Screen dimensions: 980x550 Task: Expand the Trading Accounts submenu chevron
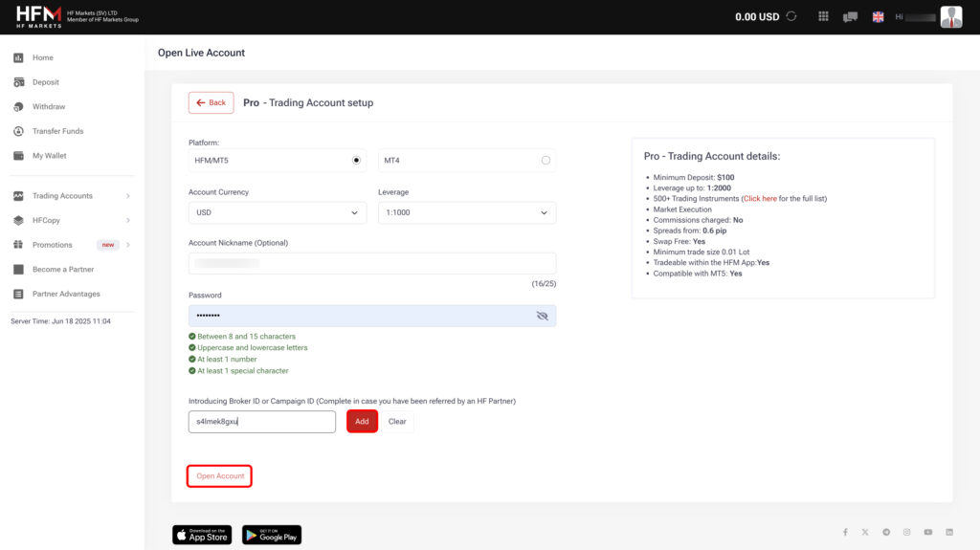[128, 196]
